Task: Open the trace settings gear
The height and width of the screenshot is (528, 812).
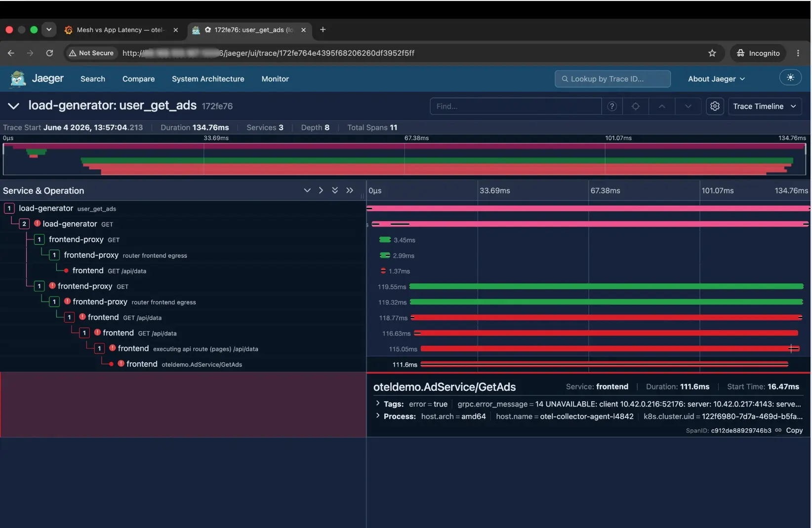Action: point(715,106)
